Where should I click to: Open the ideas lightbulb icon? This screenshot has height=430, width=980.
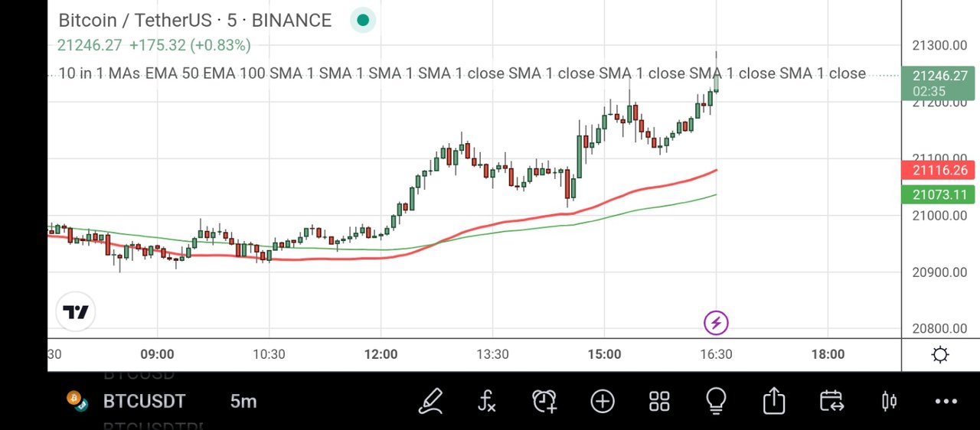716,401
